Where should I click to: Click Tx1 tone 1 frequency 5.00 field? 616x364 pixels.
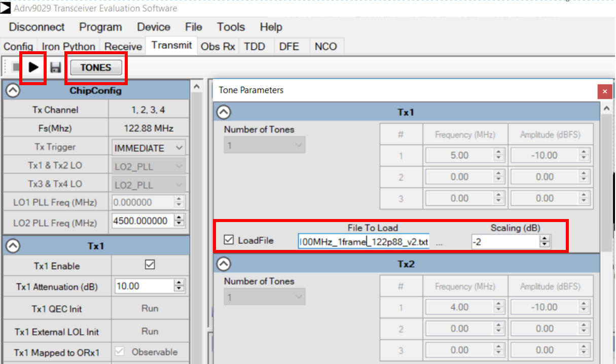coord(459,155)
